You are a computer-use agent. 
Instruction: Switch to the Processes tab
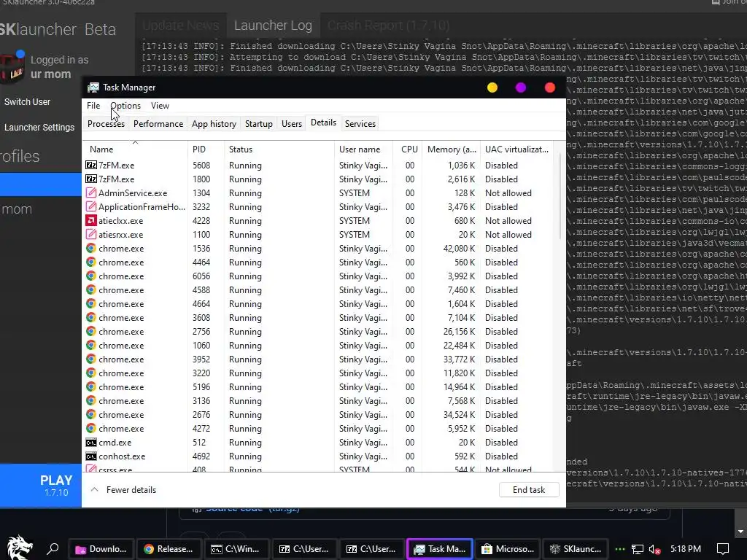(x=106, y=124)
